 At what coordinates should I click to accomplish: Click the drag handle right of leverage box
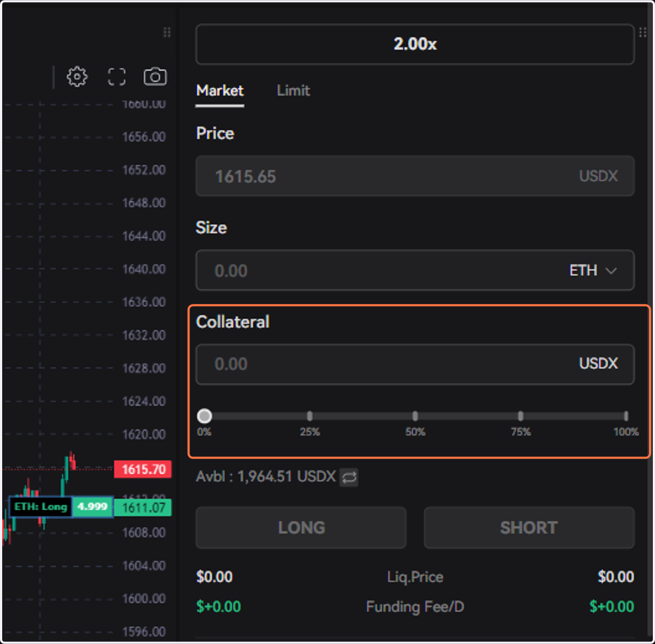coord(642,32)
